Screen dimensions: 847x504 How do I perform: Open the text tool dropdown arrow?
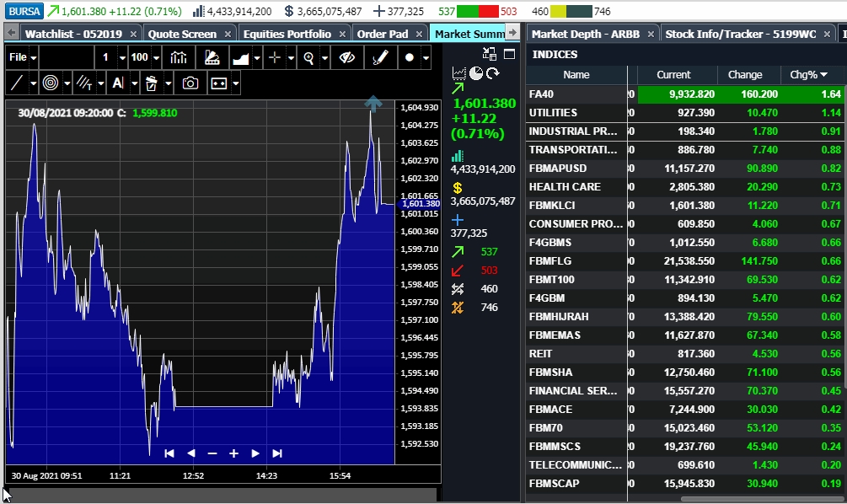135,83
